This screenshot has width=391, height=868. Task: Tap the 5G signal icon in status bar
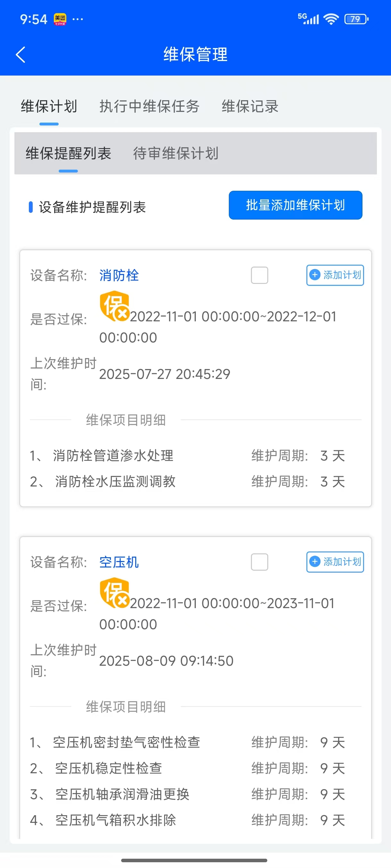[308, 19]
